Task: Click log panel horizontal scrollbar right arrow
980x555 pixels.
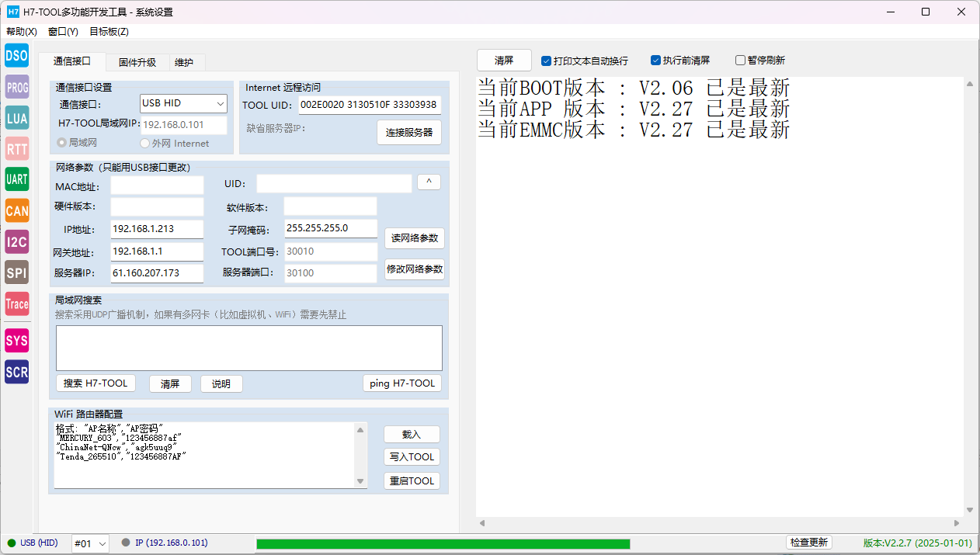Action: point(957,523)
